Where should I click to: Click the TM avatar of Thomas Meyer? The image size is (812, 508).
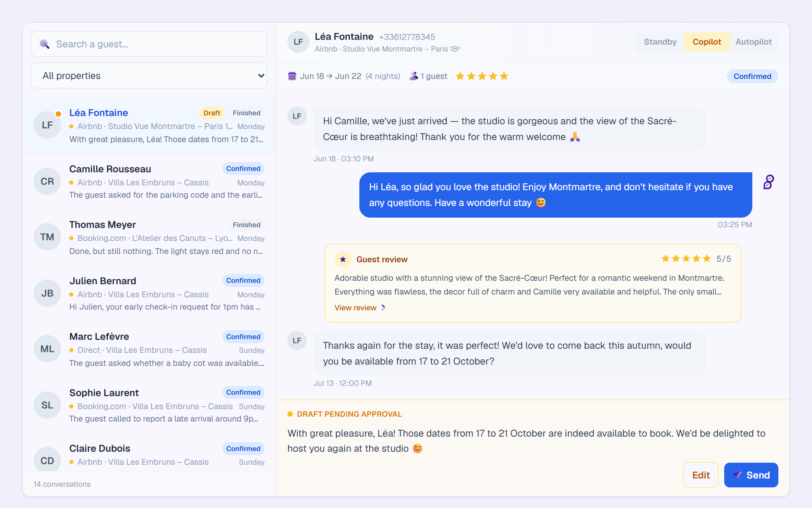coord(47,237)
